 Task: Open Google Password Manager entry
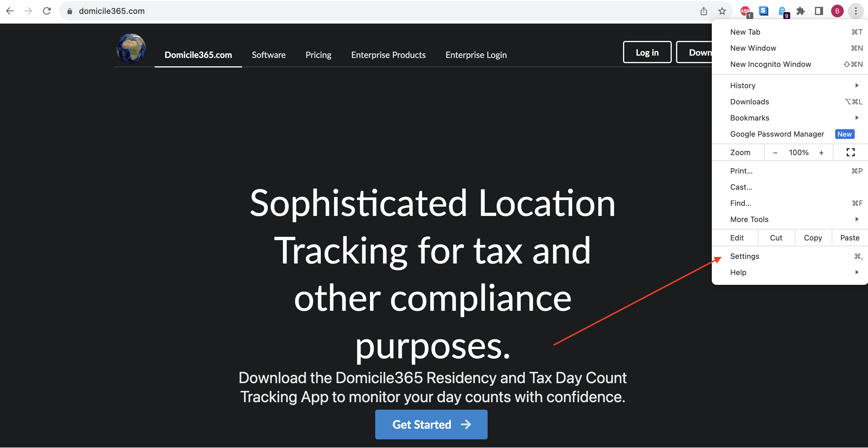[x=777, y=134]
